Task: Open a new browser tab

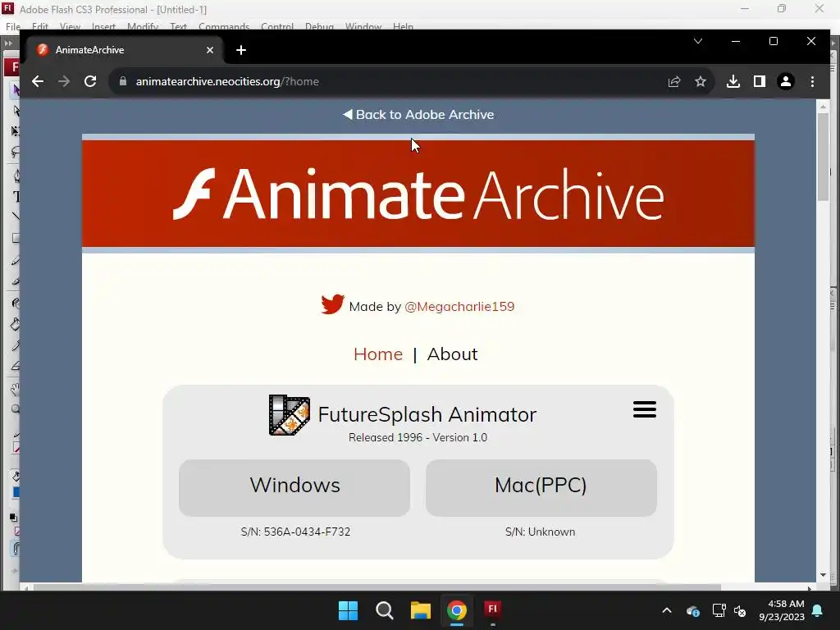Action: pos(241,50)
